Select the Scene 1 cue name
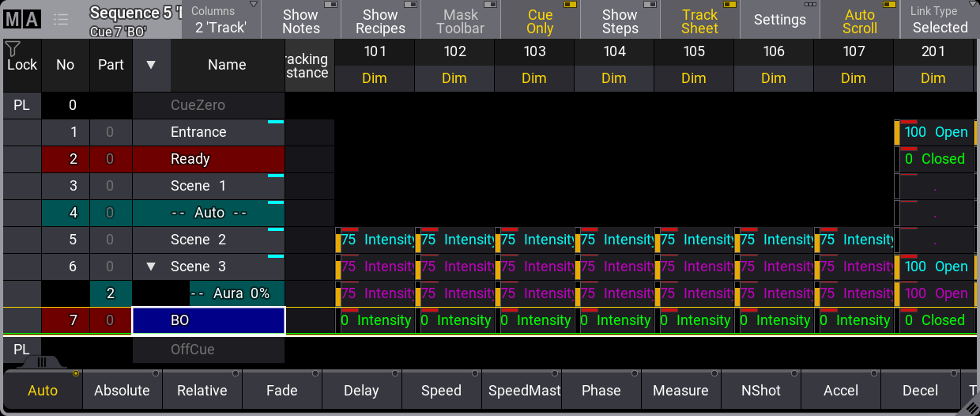 (209, 186)
